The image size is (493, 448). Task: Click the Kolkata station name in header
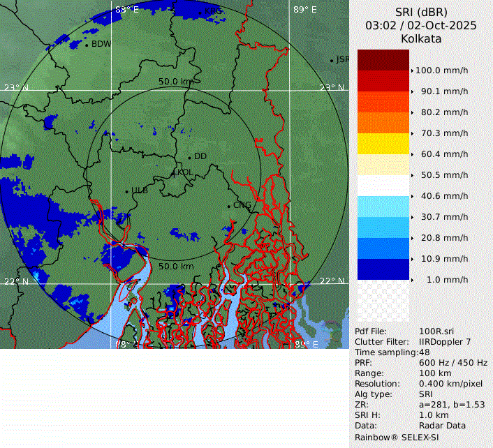pos(421,39)
